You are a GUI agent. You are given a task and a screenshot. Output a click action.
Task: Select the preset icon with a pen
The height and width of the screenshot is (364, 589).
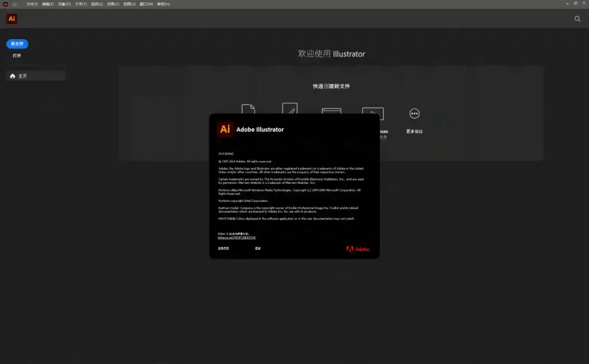coord(289,109)
